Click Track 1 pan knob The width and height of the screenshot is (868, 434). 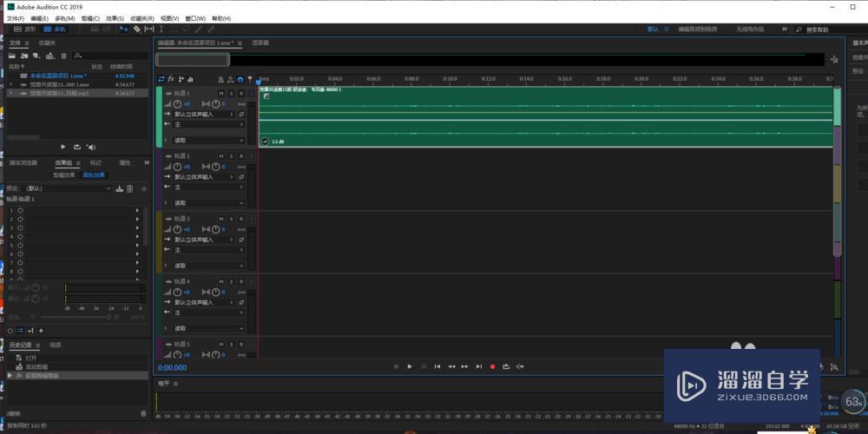click(x=216, y=104)
